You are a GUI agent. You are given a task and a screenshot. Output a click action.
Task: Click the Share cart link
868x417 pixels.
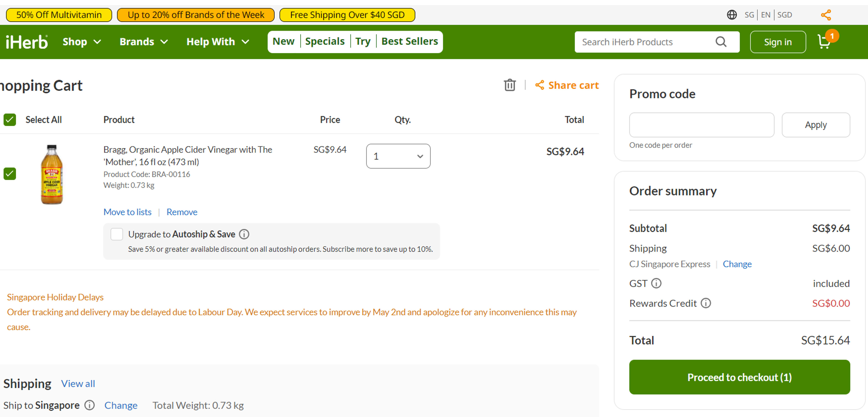pos(567,85)
